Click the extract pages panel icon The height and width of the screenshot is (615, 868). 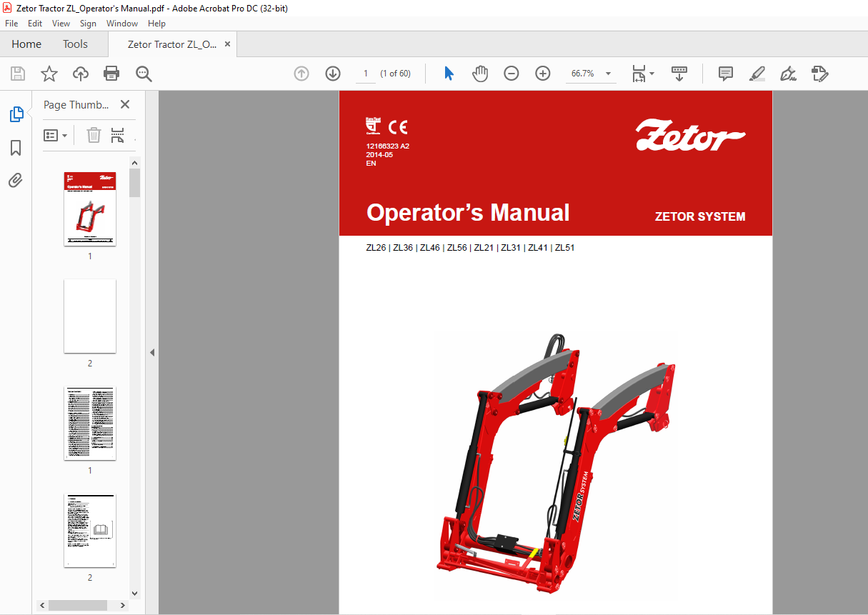(x=118, y=135)
